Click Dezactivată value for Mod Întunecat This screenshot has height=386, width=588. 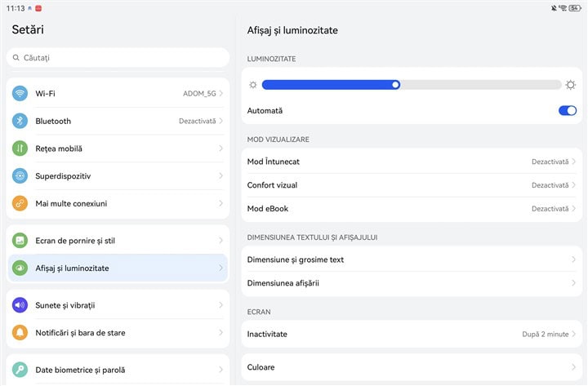[550, 162]
